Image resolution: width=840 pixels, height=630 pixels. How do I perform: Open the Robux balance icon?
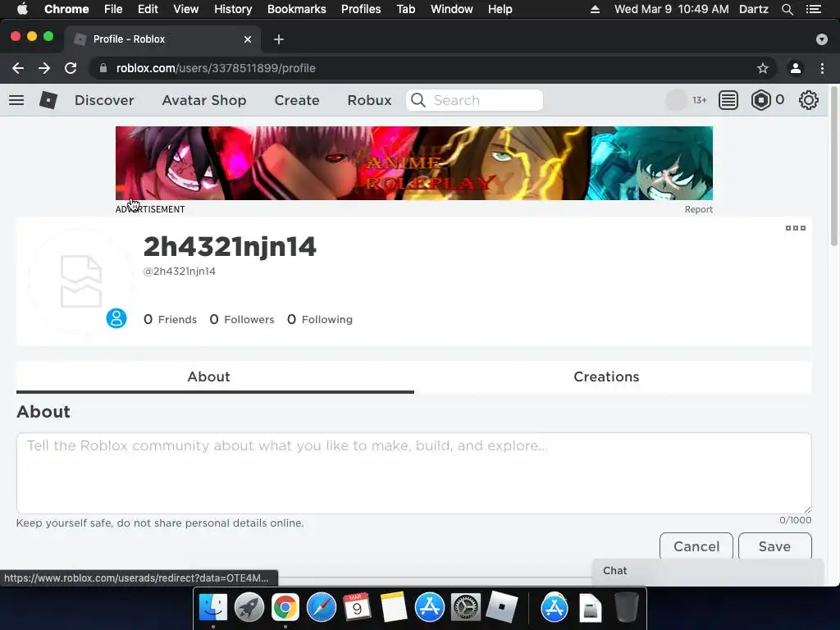(x=760, y=100)
